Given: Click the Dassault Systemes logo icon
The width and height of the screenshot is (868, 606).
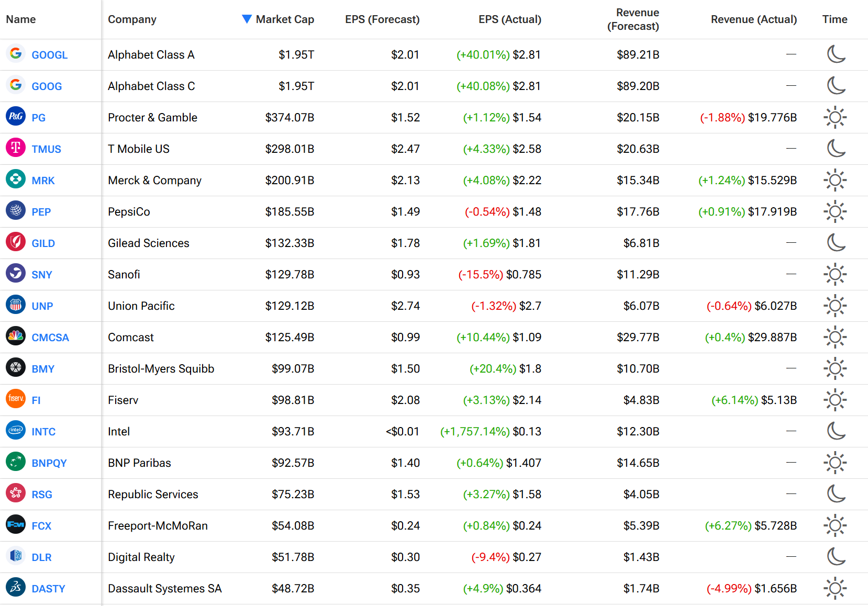Looking at the screenshot, I should tap(16, 587).
